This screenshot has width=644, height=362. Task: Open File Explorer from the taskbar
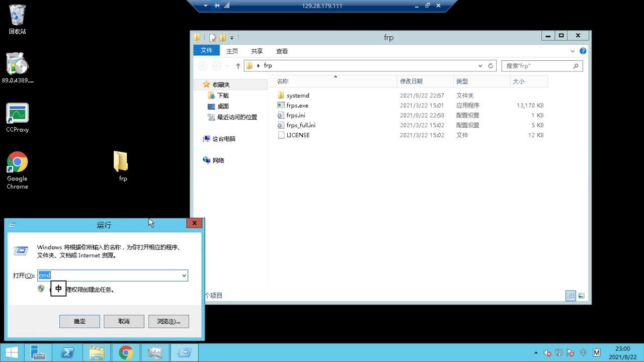pyautogui.click(x=97, y=352)
